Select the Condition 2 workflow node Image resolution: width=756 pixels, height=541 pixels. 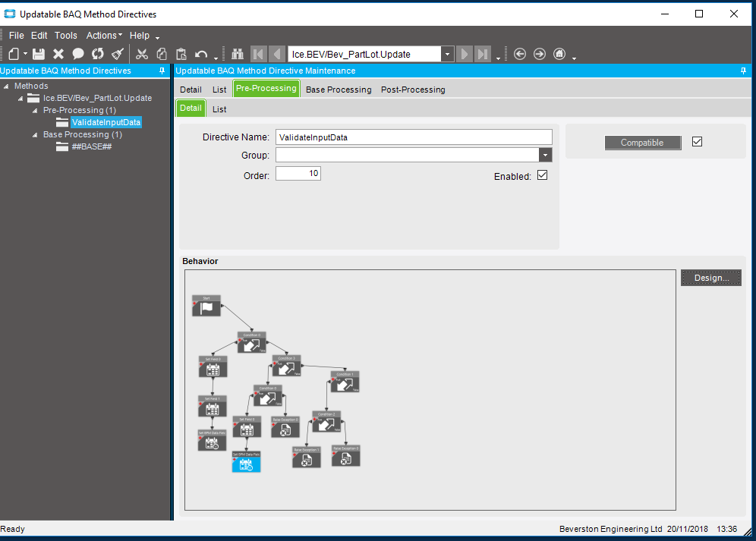point(326,422)
